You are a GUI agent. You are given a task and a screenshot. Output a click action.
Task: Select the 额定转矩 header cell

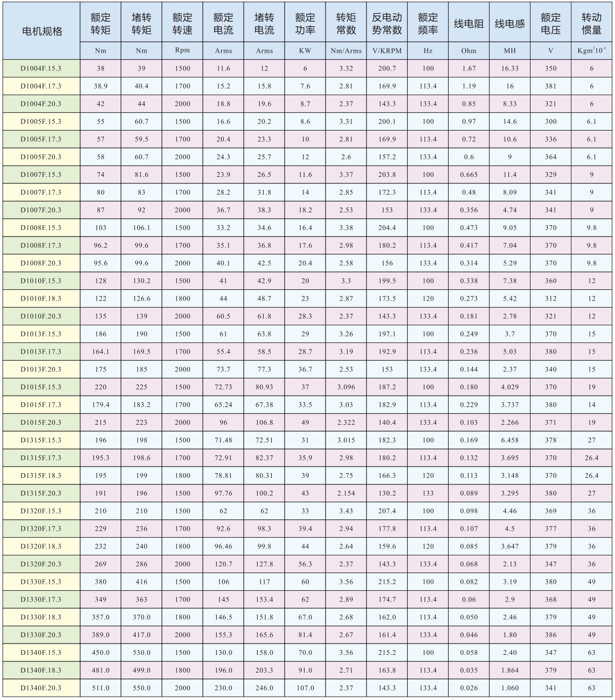pyautogui.click(x=101, y=24)
